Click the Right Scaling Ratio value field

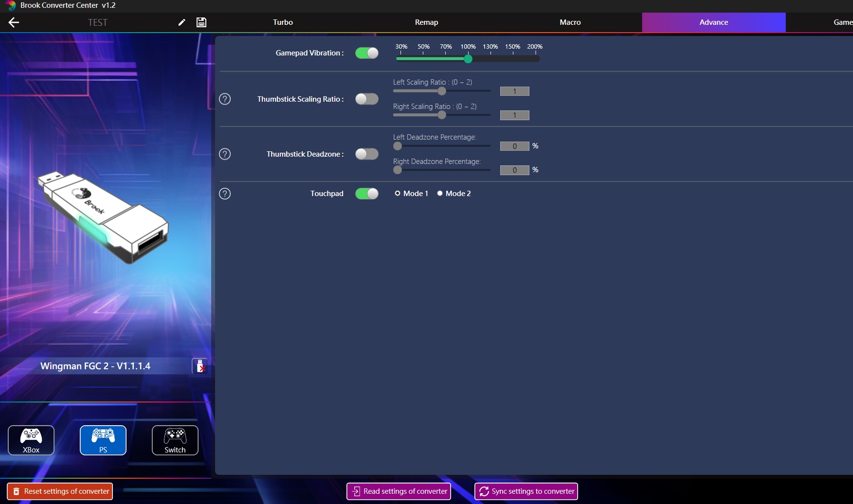[x=514, y=115]
